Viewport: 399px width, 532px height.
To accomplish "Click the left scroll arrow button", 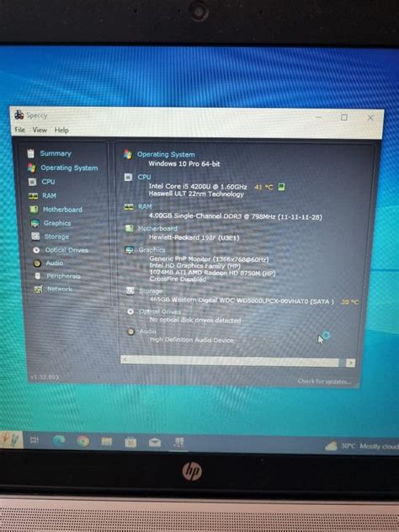I will pyautogui.click(x=125, y=359).
